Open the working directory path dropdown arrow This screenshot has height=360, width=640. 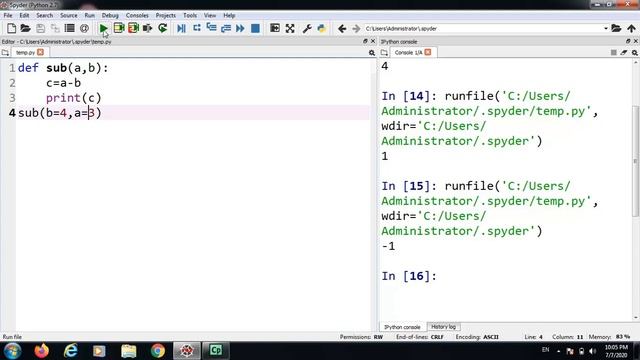click(606, 29)
